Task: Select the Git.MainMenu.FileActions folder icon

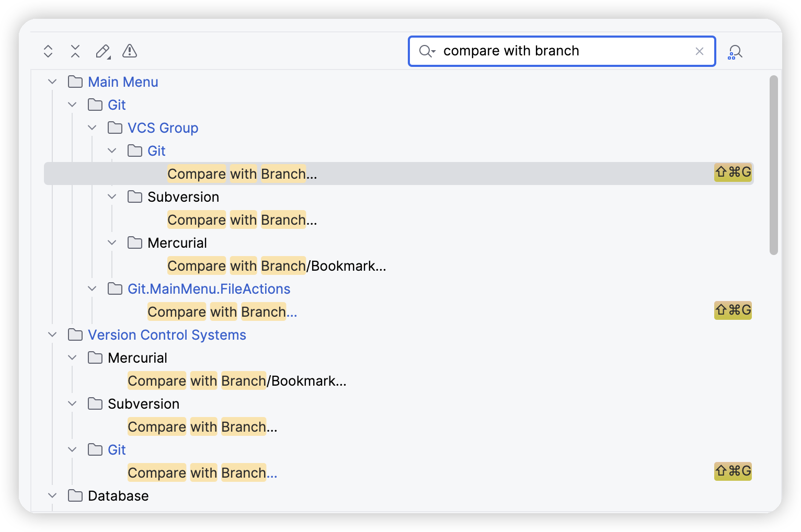Action: 115,289
